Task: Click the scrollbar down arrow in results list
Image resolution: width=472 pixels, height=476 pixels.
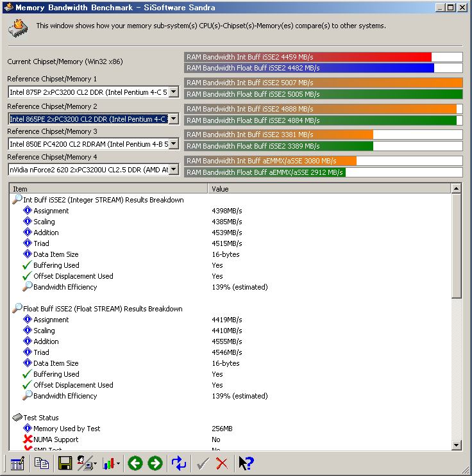Action: [x=456, y=445]
